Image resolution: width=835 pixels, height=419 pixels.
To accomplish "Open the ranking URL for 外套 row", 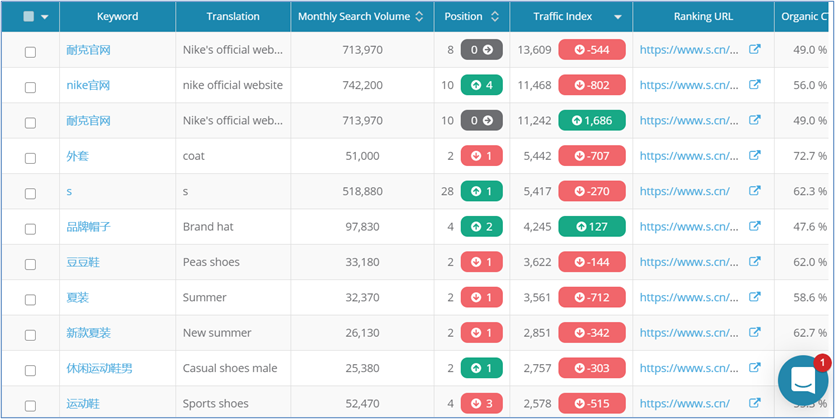I will [690, 156].
